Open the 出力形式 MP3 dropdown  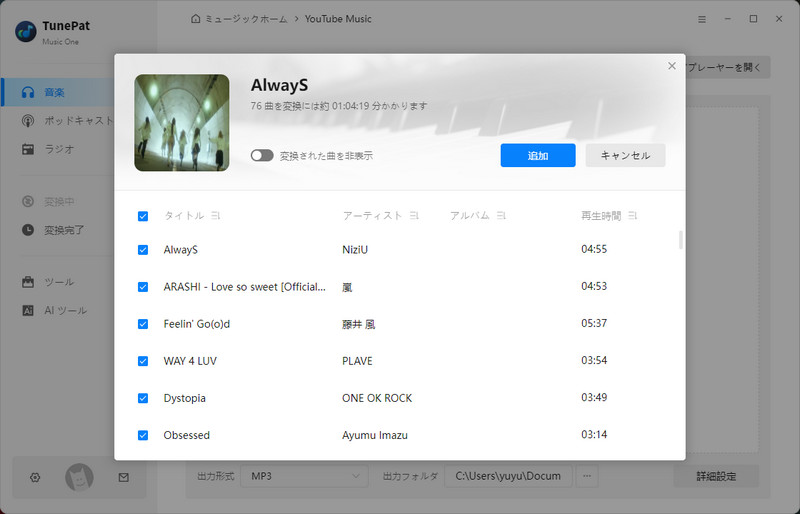[x=304, y=476]
